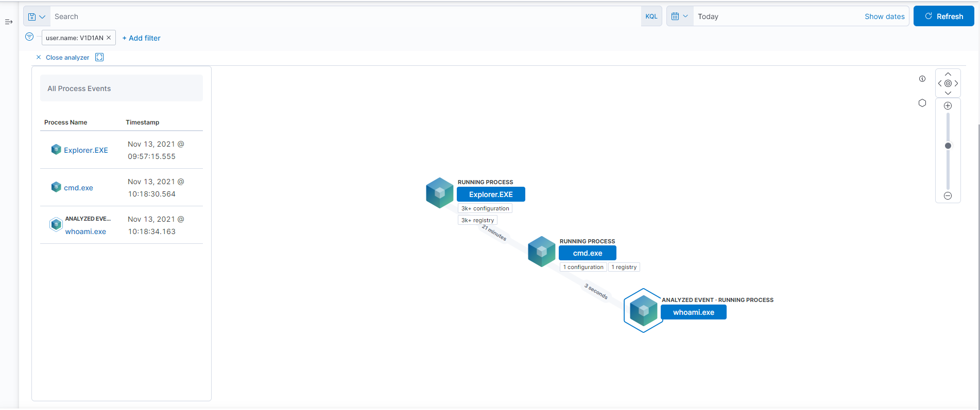This screenshot has width=980, height=410.
Task: Click the Explorer.EXE cube icon in list
Action: coord(56,149)
